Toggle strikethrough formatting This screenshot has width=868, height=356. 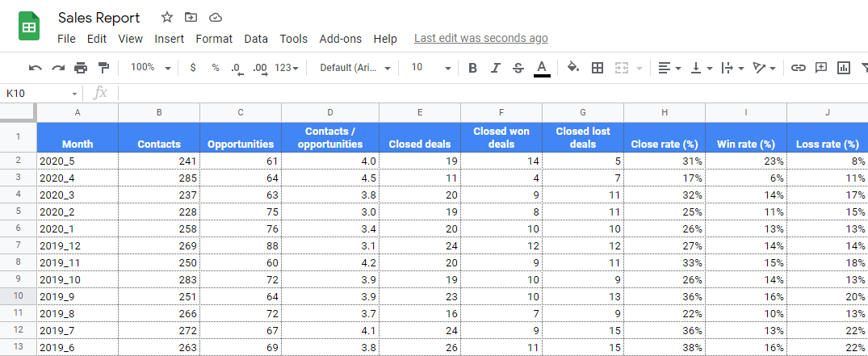(518, 68)
